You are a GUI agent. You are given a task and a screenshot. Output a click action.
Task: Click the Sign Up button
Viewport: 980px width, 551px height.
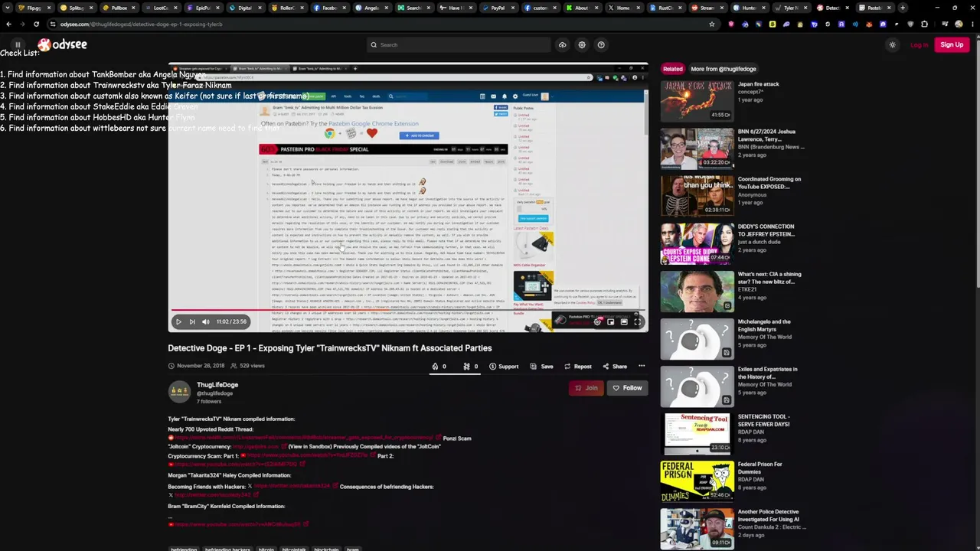[x=952, y=45]
